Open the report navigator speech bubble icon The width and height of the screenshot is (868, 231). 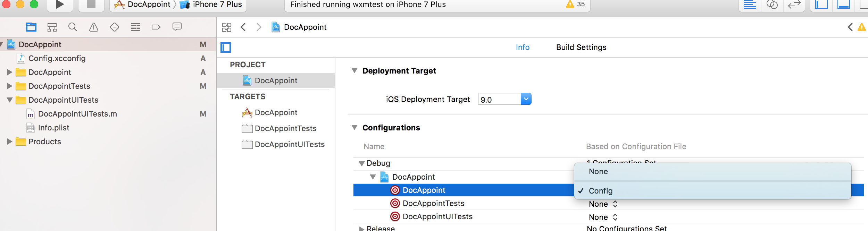(177, 27)
